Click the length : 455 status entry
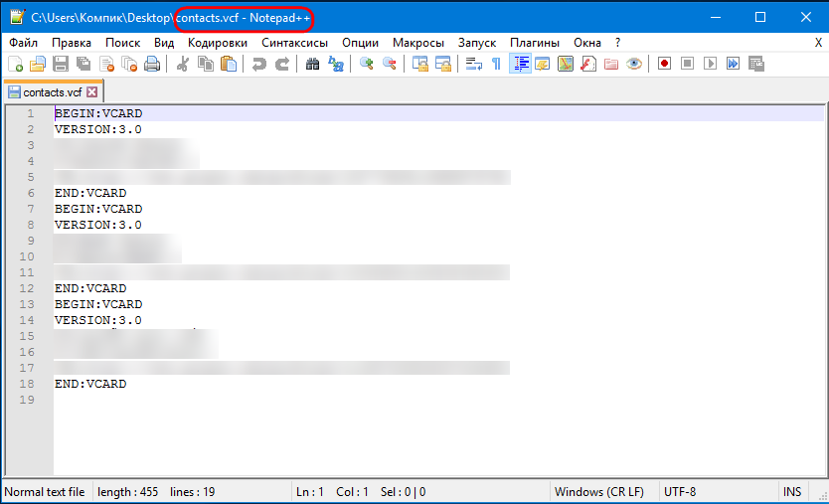 (128, 492)
